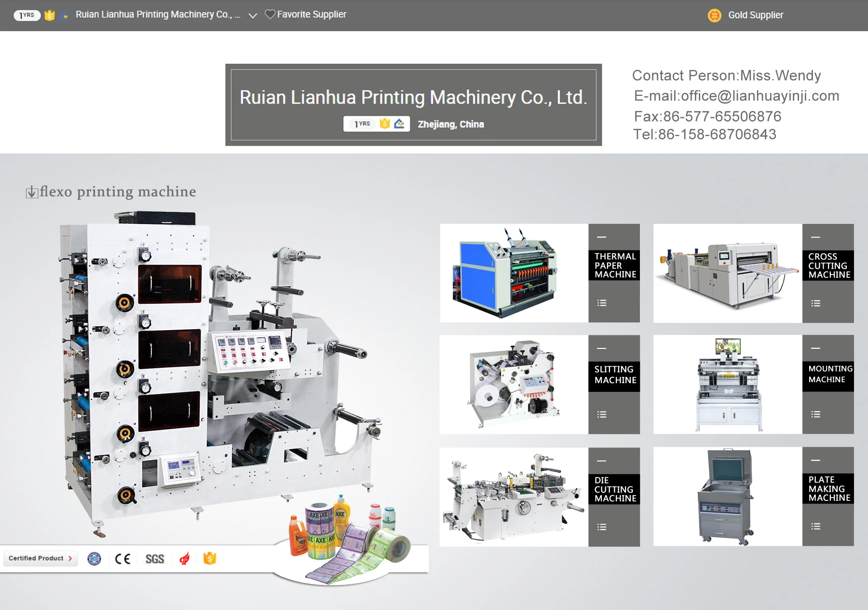Click the SGS certification logo

(154, 559)
